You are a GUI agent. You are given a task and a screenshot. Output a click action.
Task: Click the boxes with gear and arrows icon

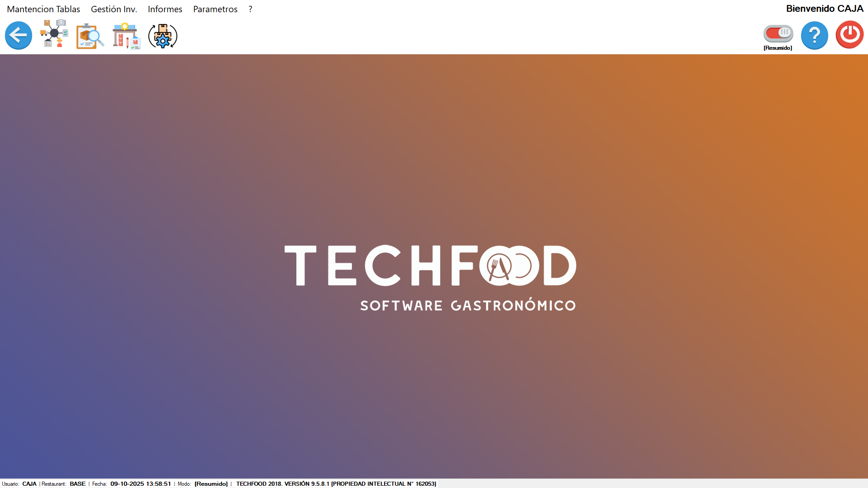click(x=163, y=36)
